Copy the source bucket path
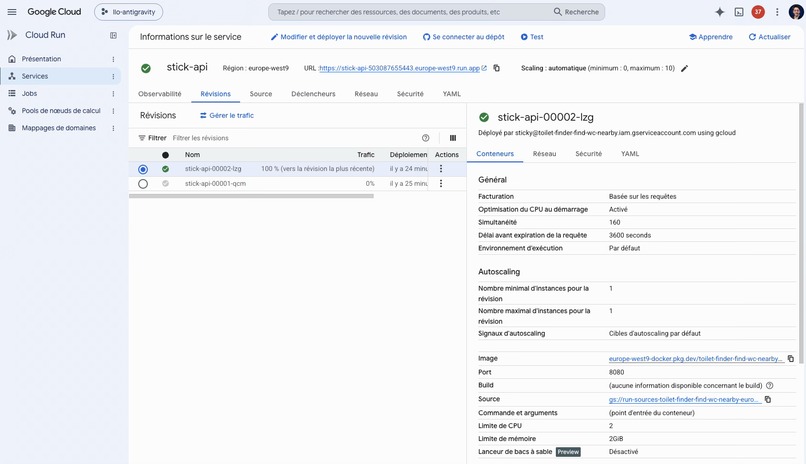The height and width of the screenshot is (464, 806). coord(767,399)
